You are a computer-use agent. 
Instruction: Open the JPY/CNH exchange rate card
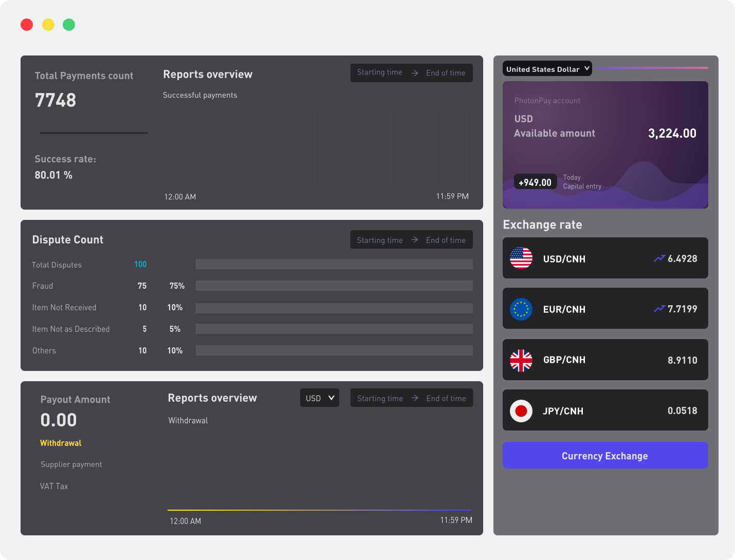pos(605,410)
